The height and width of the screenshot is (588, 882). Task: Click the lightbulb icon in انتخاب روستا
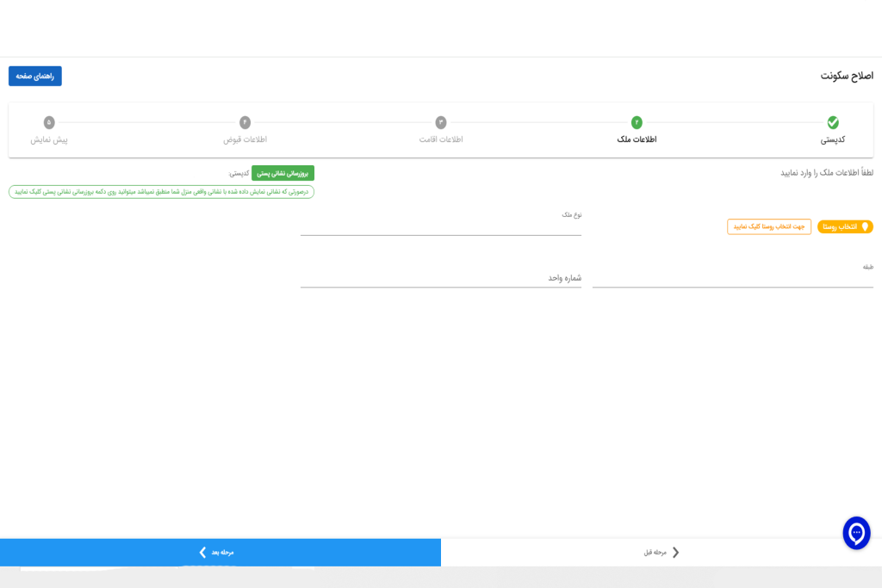point(865,226)
